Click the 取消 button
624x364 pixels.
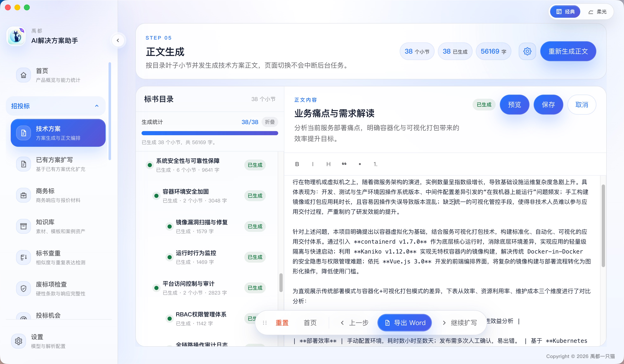click(x=582, y=105)
